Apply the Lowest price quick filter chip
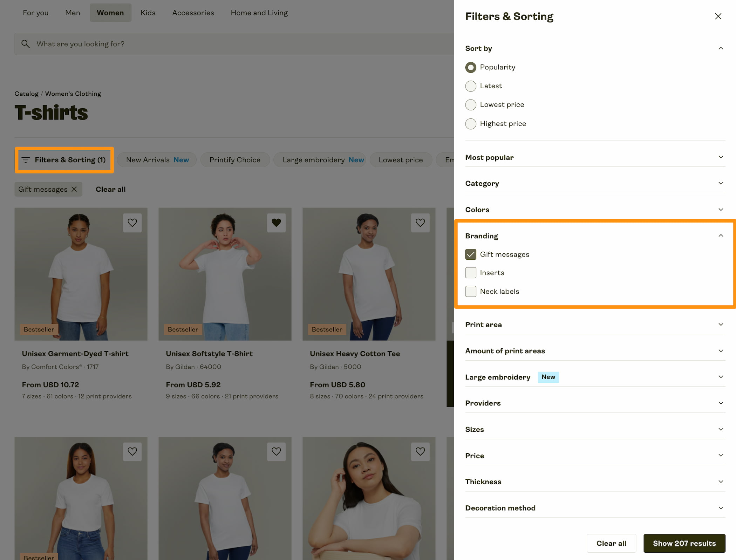Viewport: 736px width, 560px height. pos(401,160)
